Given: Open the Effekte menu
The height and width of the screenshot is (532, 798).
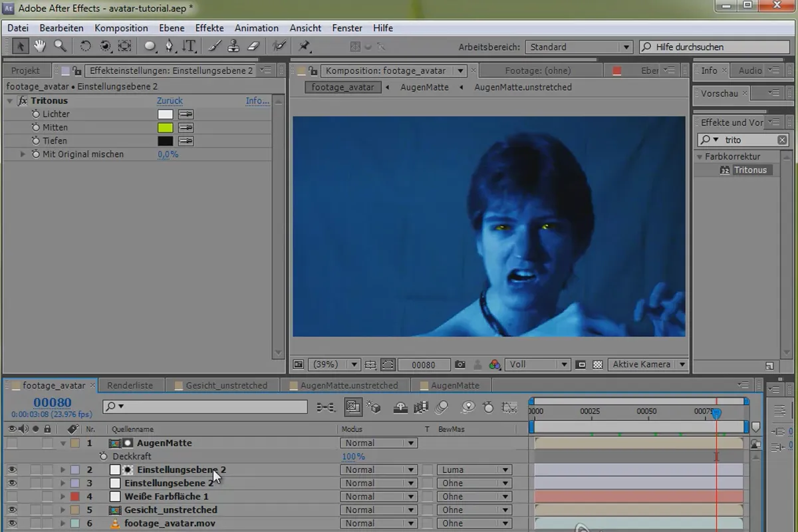Looking at the screenshot, I should pos(209,28).
